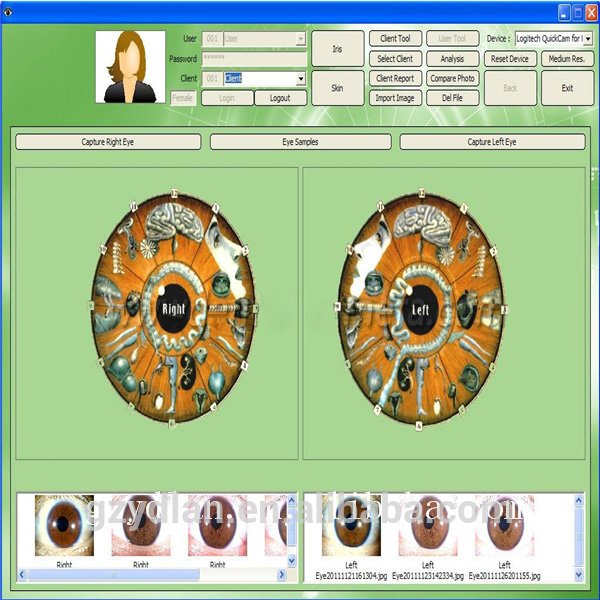This screenshot has width=600, height=600.
Task: Select the third Right eye thumbnail
Action: 217,525
